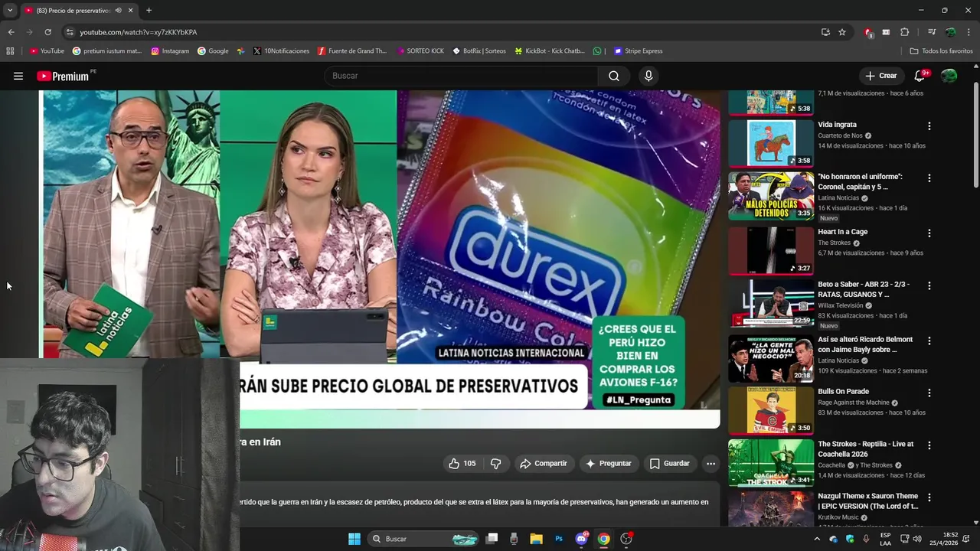
Task: Reload the page in Chrome
Action: [x=47, y=32]
